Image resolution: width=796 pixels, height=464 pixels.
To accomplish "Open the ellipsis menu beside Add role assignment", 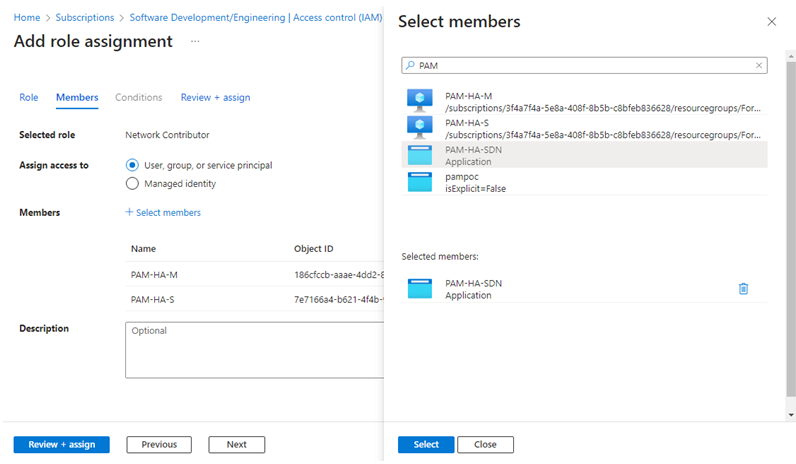I will tap(195, 41).
